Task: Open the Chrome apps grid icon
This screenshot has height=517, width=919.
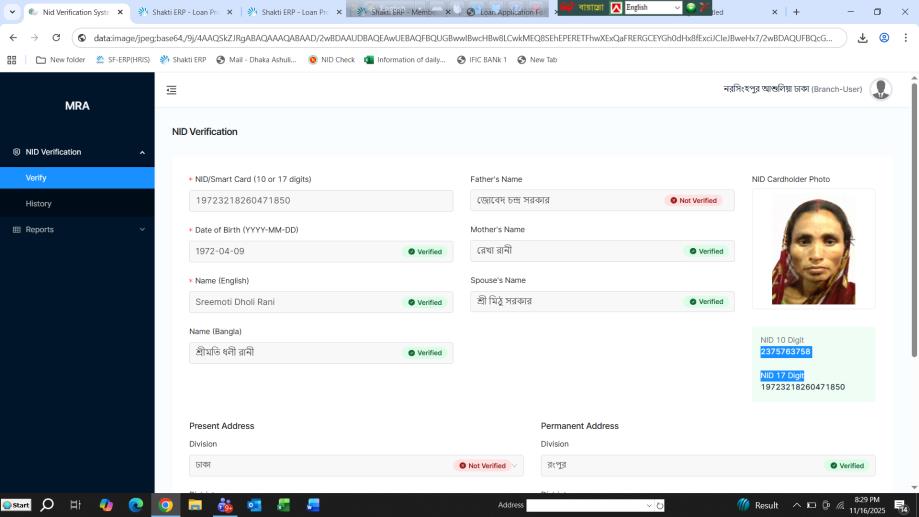Action: 12,60
